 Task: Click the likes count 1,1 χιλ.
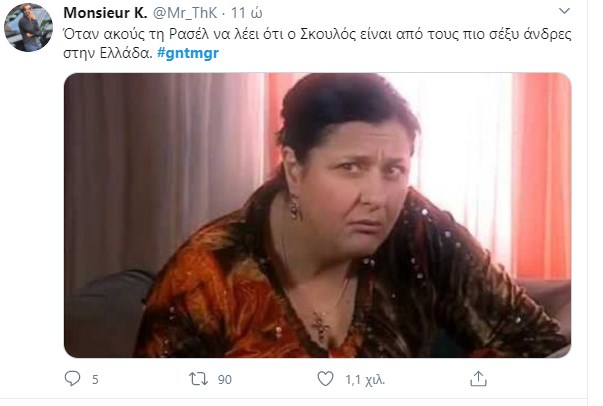(365, 380)
